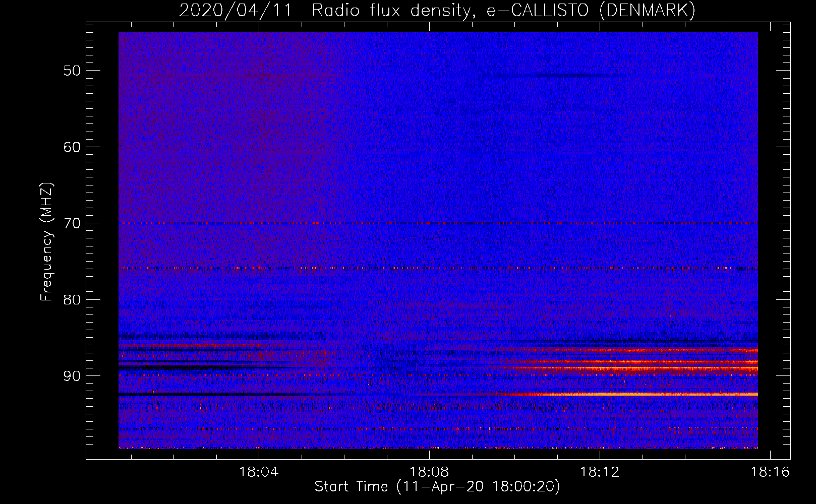
Task: Click the dotted interference line near 76 MHz
Action: click(438, 268)
